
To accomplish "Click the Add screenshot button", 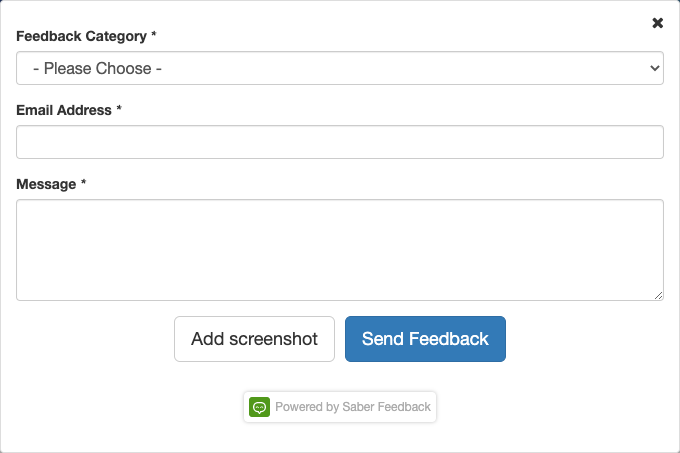I will tap(254, 339).
